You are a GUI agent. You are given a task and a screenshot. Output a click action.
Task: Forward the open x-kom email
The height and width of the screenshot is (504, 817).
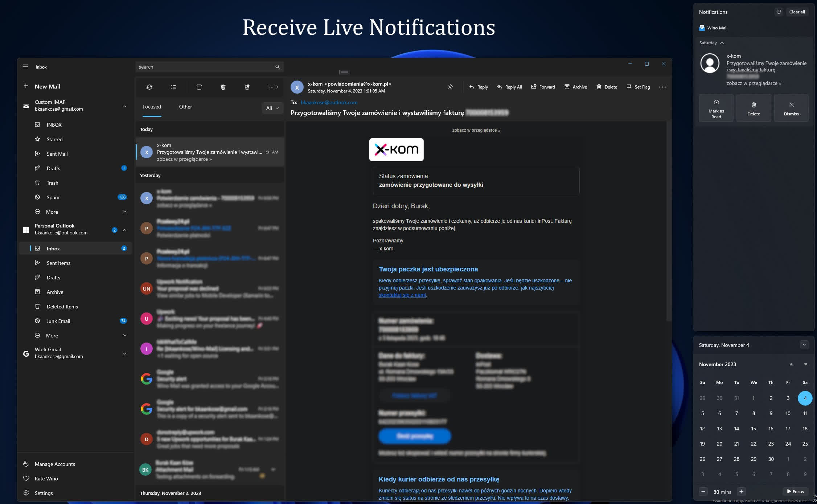pos(543,87)
